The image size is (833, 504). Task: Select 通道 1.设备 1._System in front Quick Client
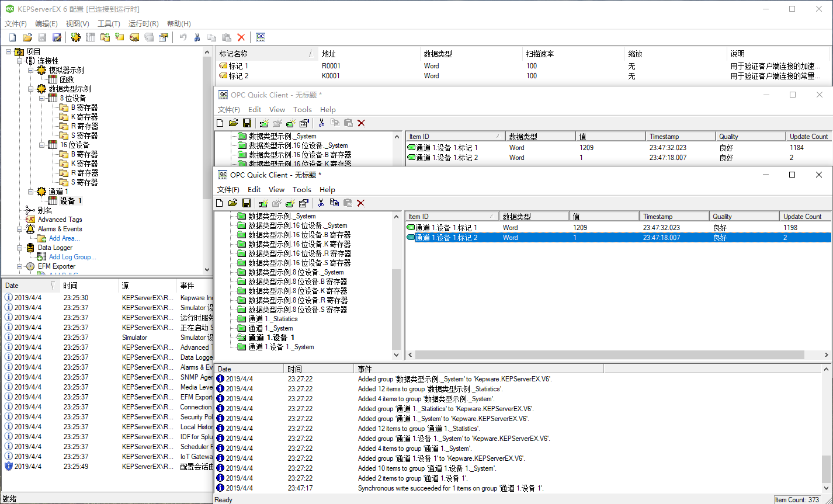(280, 347)
